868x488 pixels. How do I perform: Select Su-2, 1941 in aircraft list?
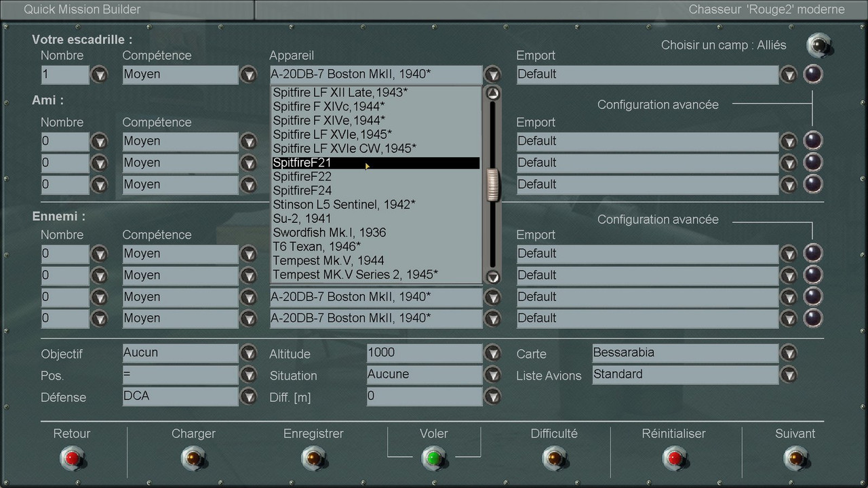pyautogui.click(x=376, y=219)
